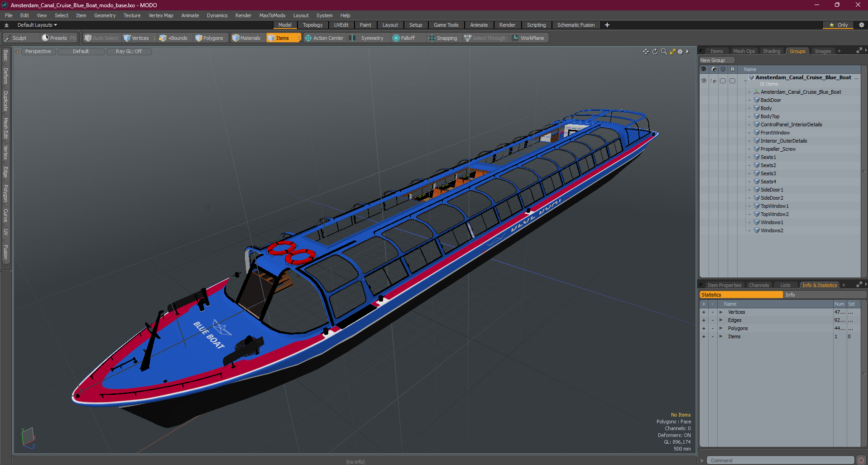Click the yellow viewport maximize icon
The height and width of the screenshot is (465, 868).
coord(672,52)
